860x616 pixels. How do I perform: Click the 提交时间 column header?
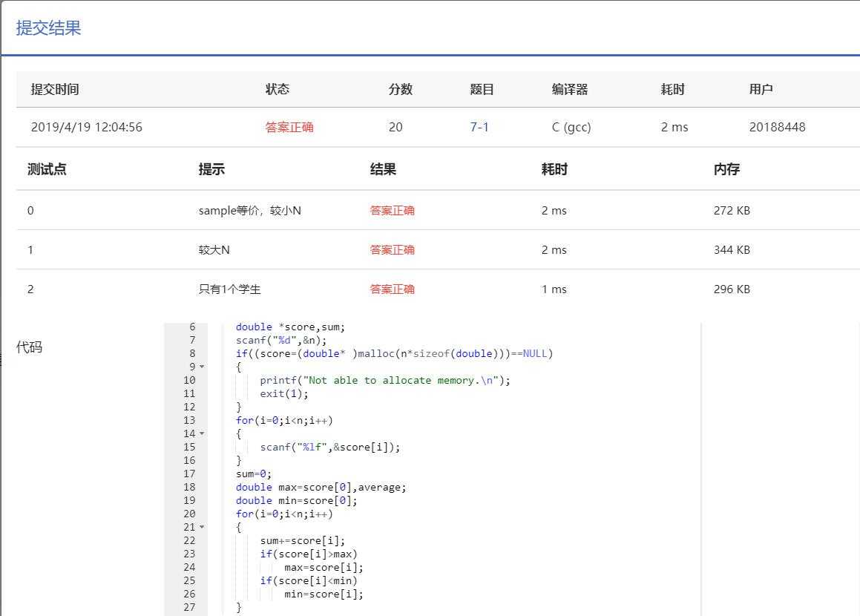tap(55, 89)
